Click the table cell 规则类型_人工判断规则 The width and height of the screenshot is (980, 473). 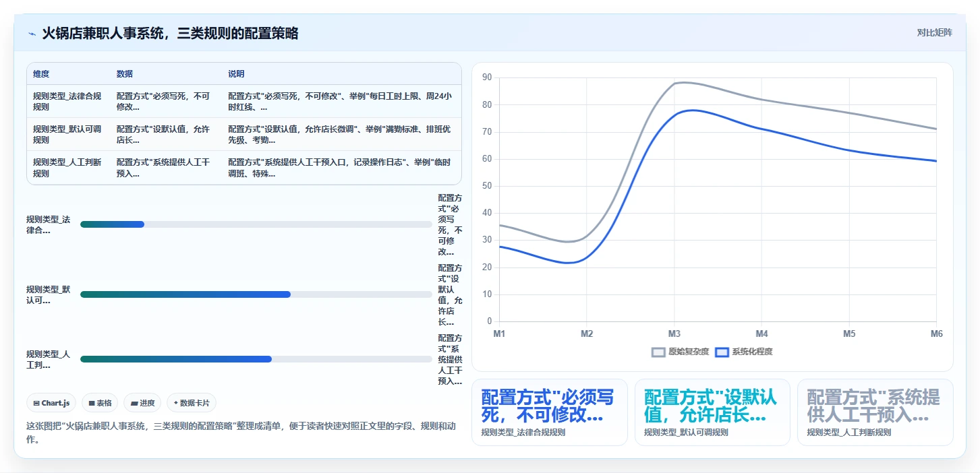pyautogui.click(x=67, y=168)
